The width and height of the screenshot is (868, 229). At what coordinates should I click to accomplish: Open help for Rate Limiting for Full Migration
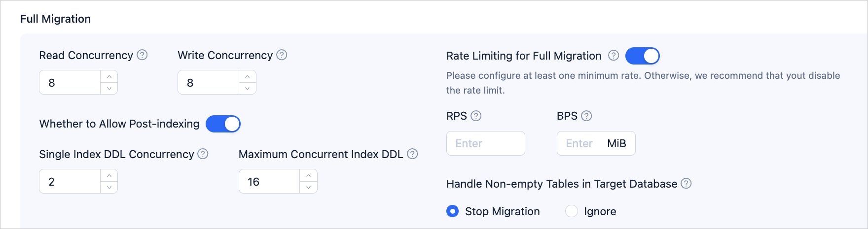614,56
